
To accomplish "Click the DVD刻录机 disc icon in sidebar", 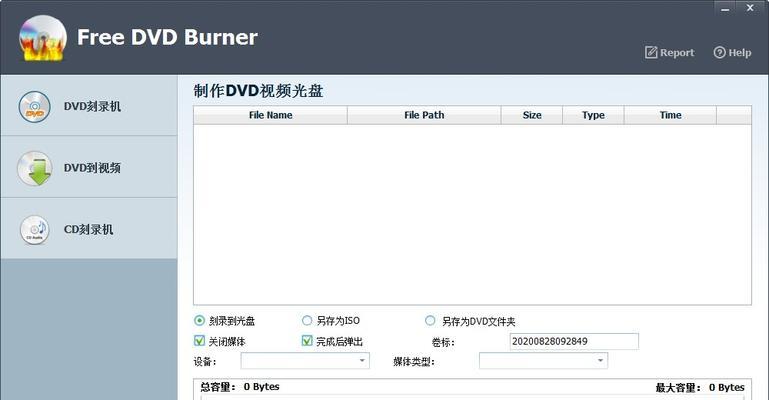I will [x=34, y=106].
